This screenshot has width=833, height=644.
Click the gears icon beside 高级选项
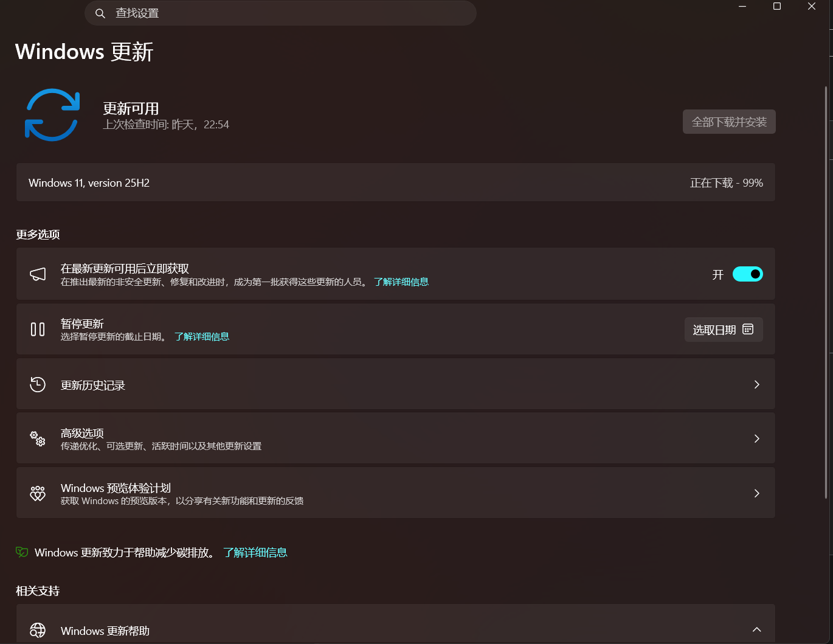pos(38,438)
